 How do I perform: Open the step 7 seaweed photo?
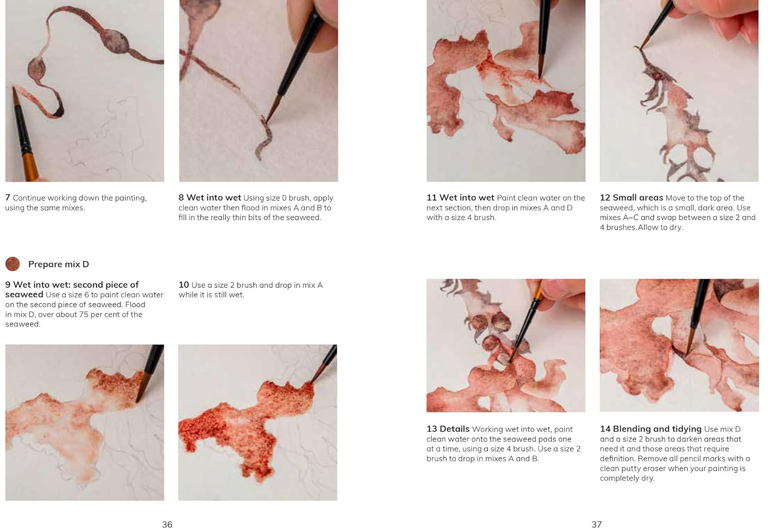click(84, 91)
